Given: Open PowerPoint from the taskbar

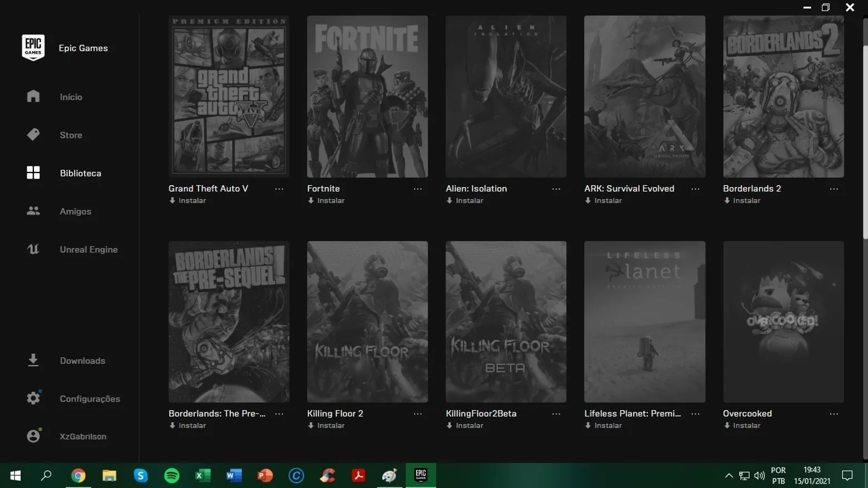Looking at the screenshot, I should pyautogui.click(x=265, y=476).
